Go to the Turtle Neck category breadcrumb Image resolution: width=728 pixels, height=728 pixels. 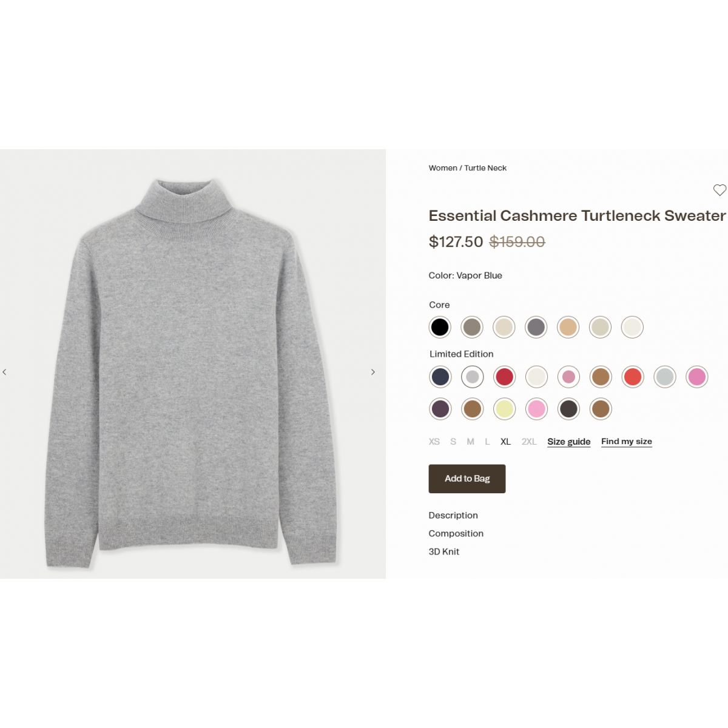[x=485, y=168]
